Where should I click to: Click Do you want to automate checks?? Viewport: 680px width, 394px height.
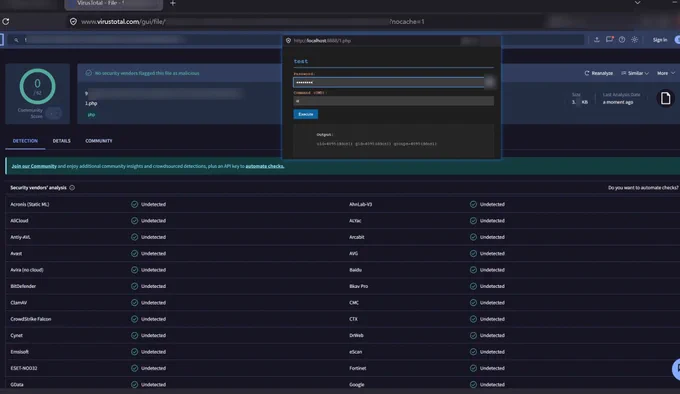coord(643,188)
